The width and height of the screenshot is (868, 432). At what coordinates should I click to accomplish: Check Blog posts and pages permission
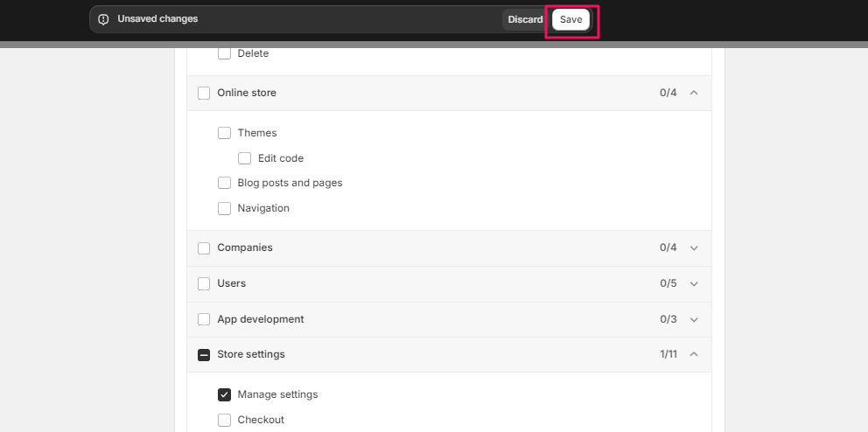click(224, 183)
